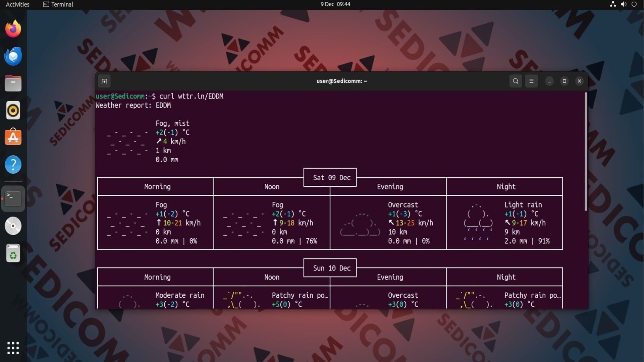Viewport: 644px width, 362px height.
Task: Click the terminal vertical scrollbar
Action: click(586, 152)
